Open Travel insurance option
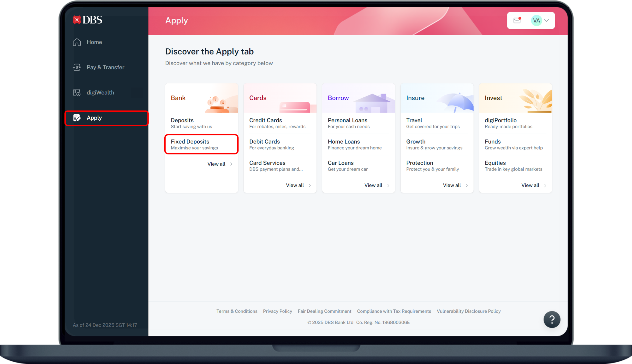Image resolution: width=632 pixels, height=364 pixels. click(x=437, y=123)
